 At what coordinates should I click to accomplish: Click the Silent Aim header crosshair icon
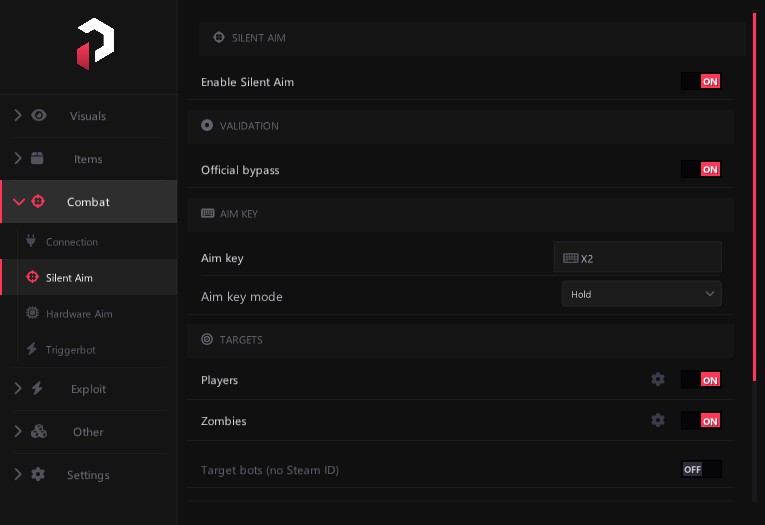coord(219,37)
